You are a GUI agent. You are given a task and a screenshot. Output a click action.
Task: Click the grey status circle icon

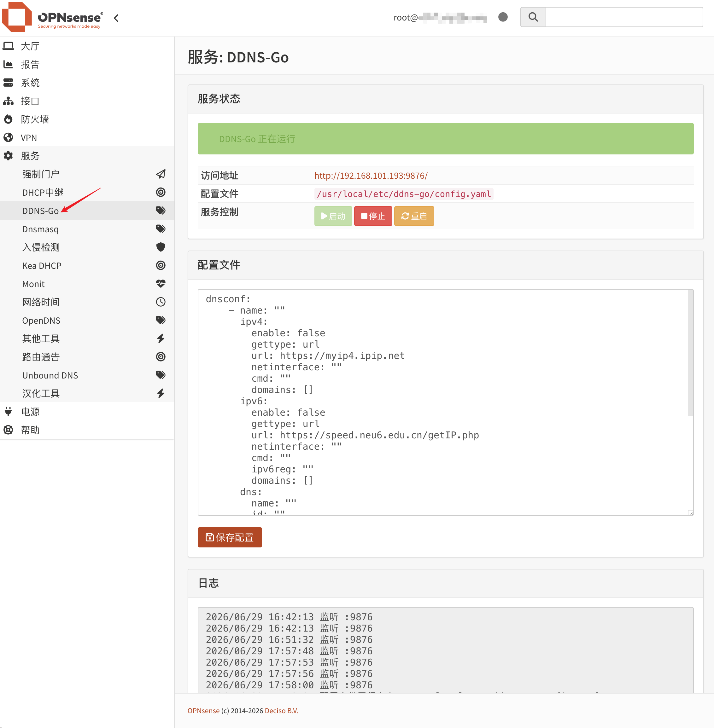[x=503, y=17]
